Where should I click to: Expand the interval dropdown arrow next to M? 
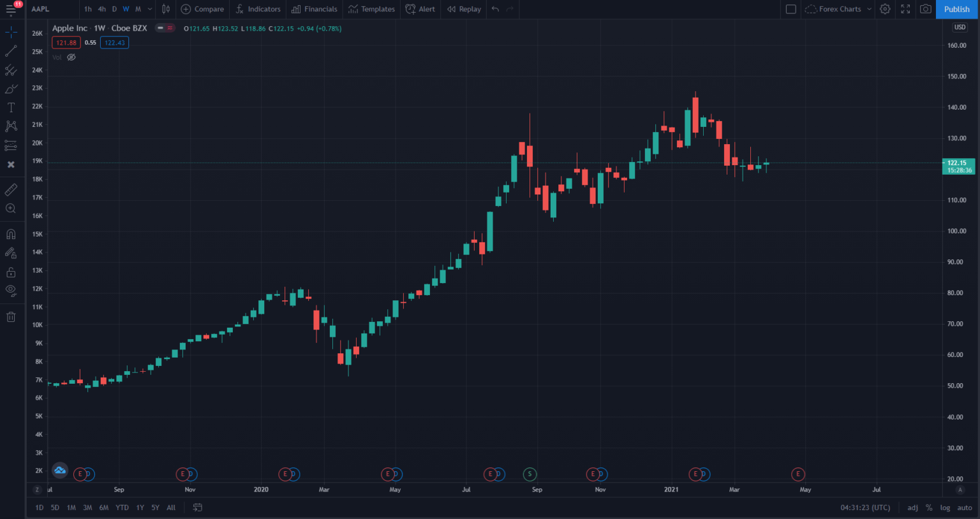coord(149,9)
